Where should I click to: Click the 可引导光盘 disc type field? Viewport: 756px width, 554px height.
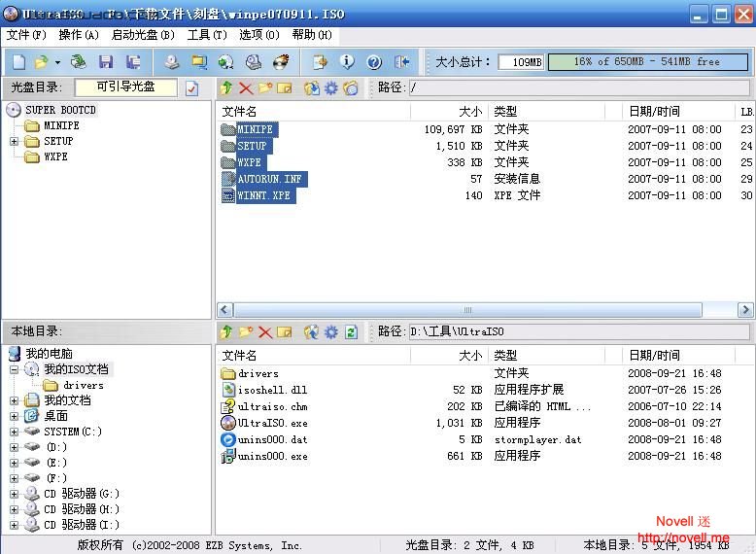coord(126,87)
